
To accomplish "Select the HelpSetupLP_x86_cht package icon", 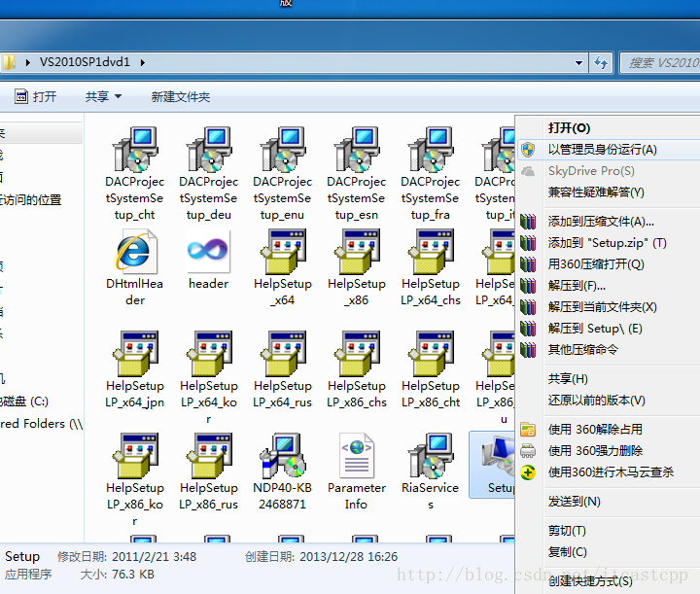I will pos(431,354).
